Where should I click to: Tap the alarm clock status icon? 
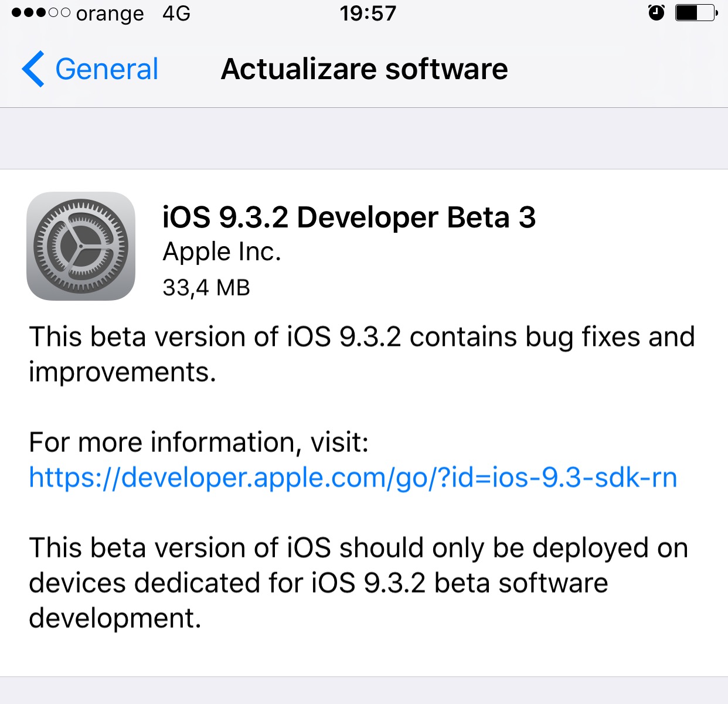pyautogui.click(x=656, y=12)
